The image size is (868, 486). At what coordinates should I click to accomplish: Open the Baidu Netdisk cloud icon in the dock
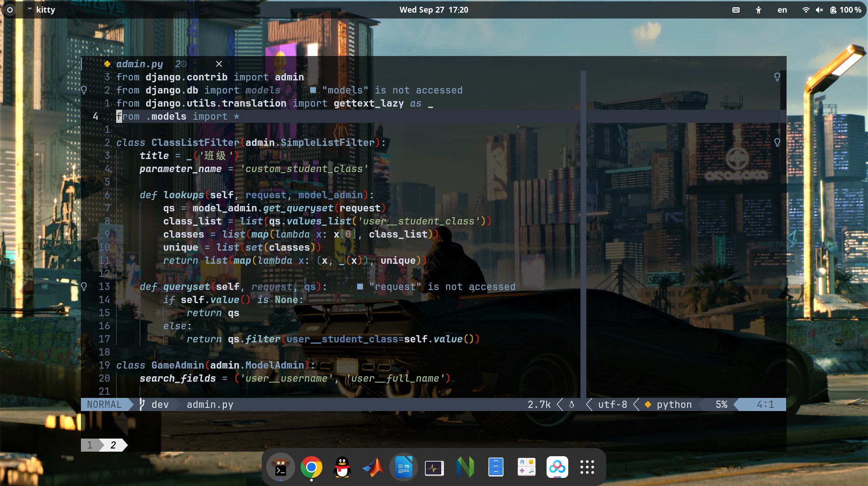click(x=557, y=467)
